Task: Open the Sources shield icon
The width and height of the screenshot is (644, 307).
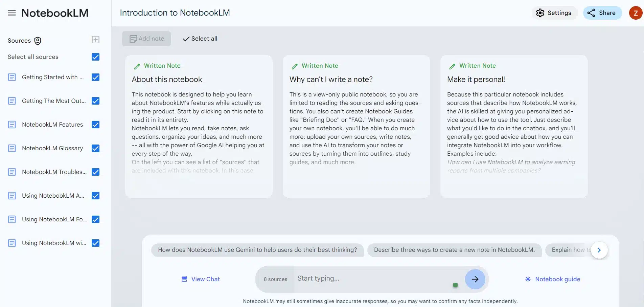Action: pos(37,41)
